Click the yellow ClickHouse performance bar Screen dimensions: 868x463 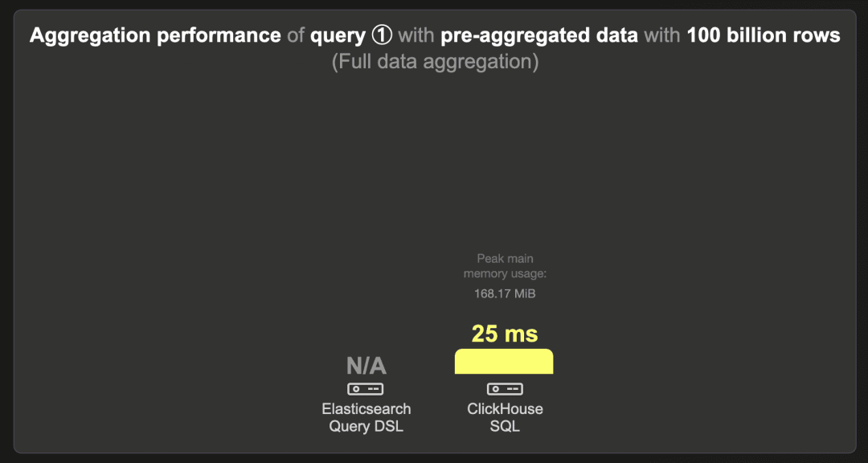pyautogui.click(x=504, y=361)
